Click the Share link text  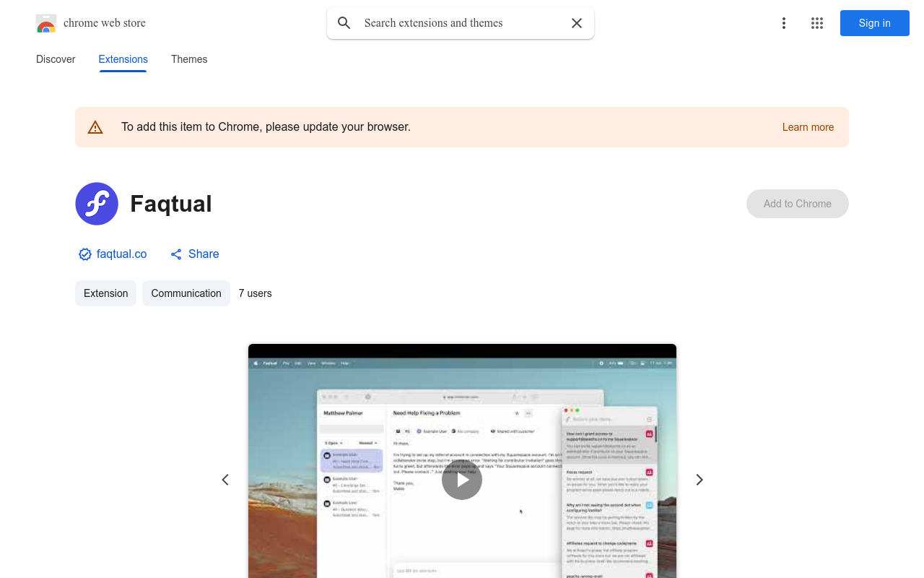pyautogui.click(x=204, y=254)
